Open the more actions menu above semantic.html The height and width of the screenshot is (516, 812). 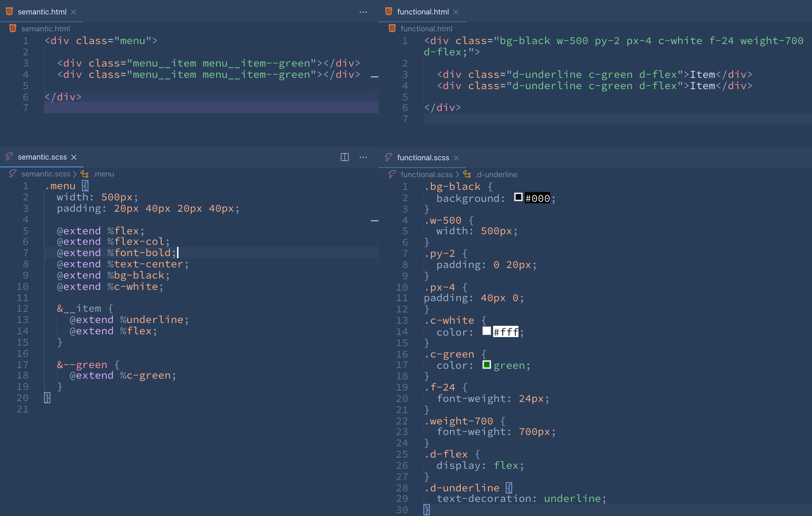click(363, 12)
